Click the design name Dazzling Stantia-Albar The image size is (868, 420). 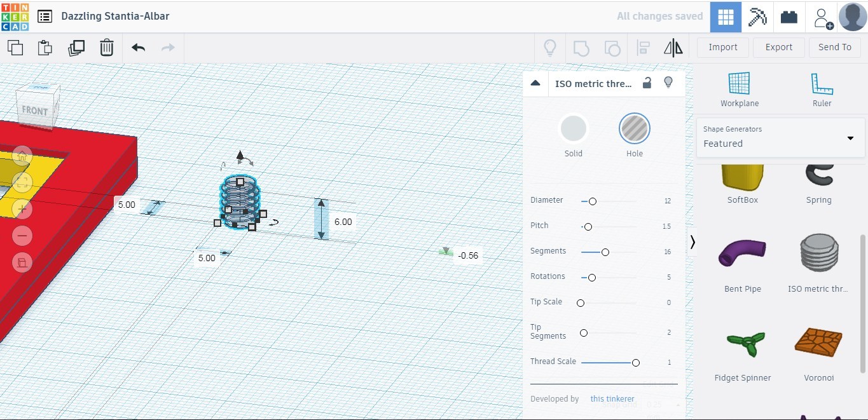tap(115, 17)
